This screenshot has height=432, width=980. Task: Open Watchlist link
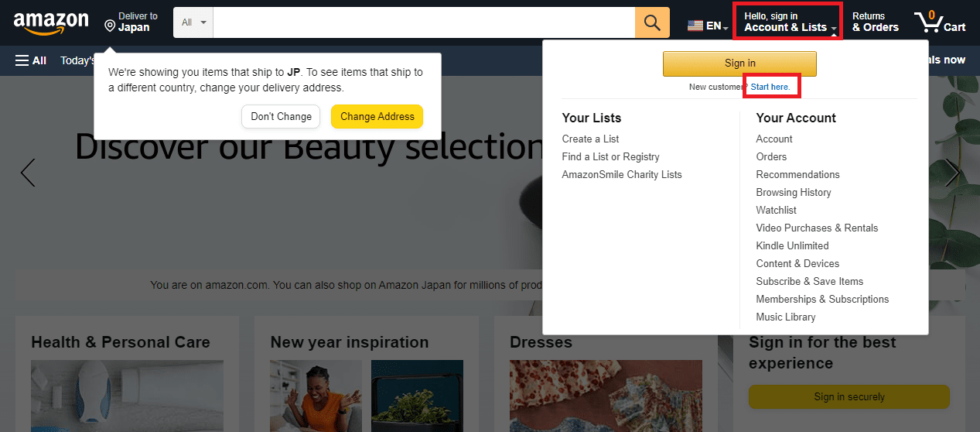point(777,211)
